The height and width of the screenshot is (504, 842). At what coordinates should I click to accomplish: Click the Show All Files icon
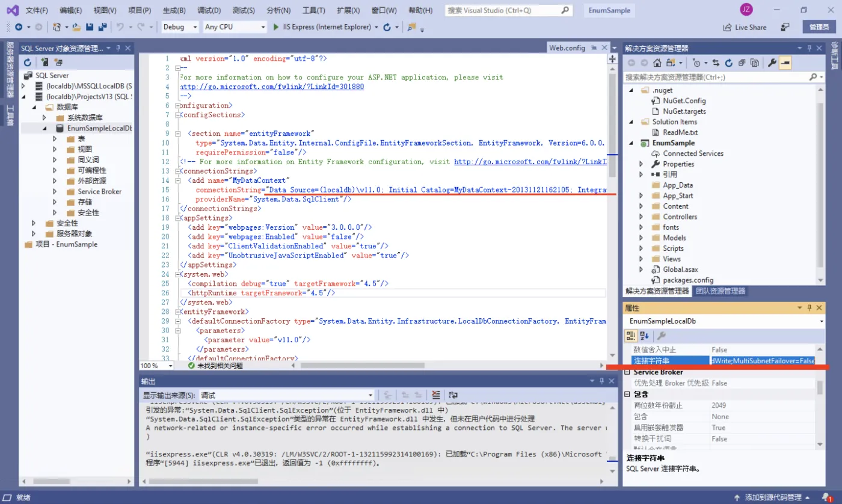point(754,63)
